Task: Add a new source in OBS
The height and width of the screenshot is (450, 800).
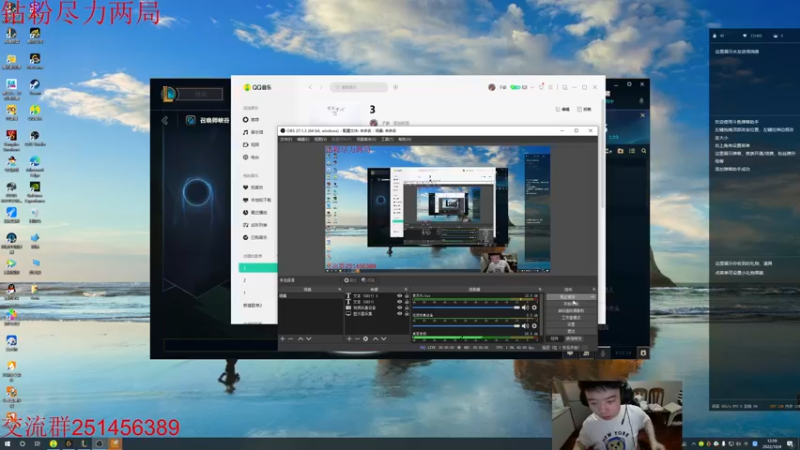Action: click(349, 339)
